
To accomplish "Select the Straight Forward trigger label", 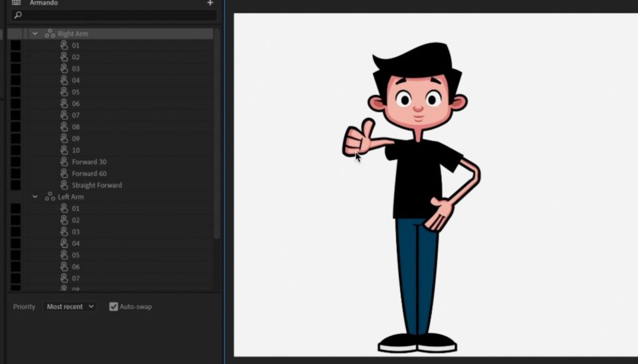I will tap(97, 185).
